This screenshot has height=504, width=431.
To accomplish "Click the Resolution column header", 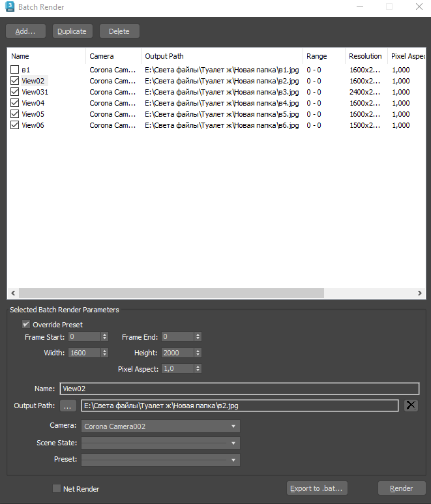I will point(366,56).
